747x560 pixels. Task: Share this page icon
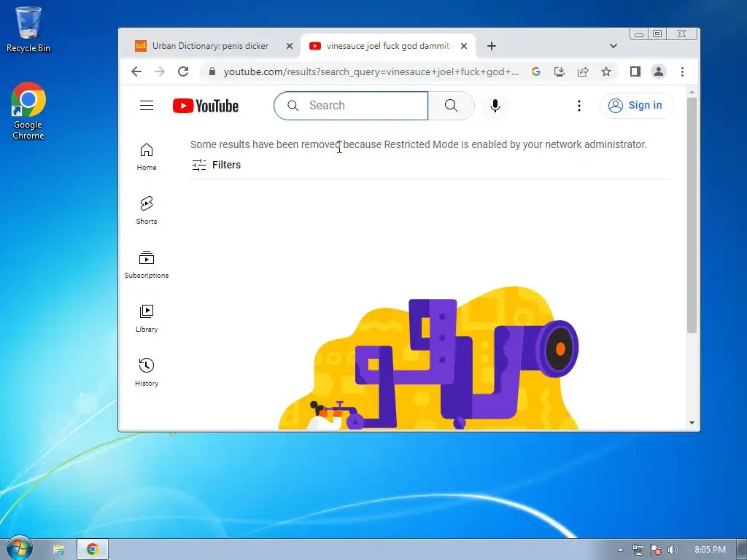[x=583, y=71]
